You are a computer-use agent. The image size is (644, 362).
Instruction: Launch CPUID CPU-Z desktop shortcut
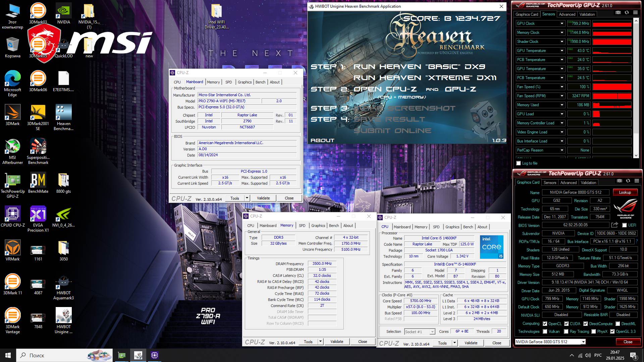coord(13,217)
